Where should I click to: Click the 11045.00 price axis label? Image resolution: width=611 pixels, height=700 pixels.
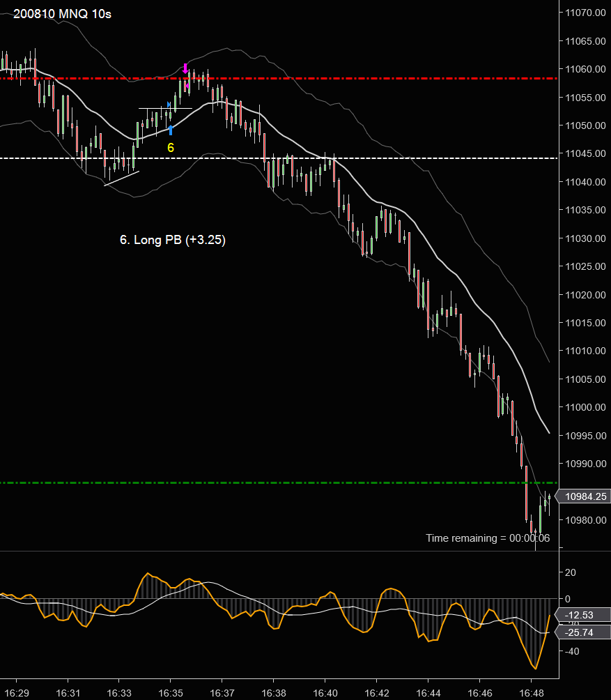tap(585, 153)
